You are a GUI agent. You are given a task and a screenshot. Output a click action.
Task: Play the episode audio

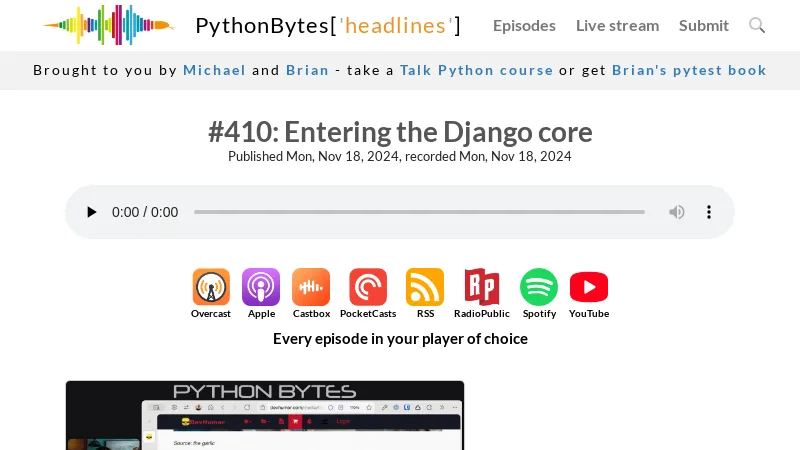(92, 212)
